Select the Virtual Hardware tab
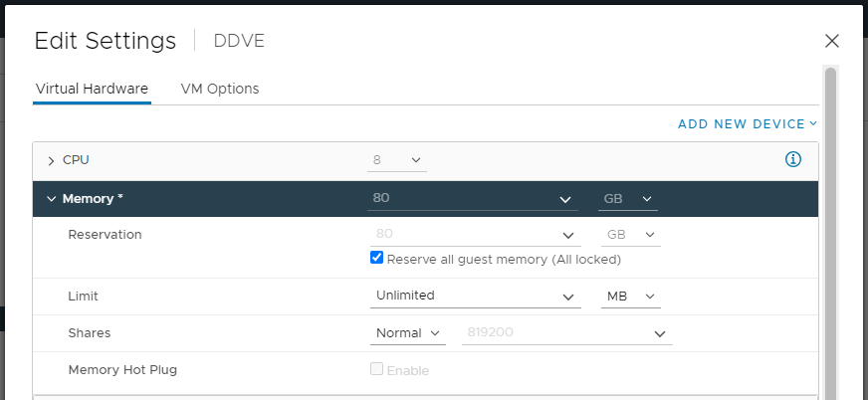This screenshot has height=400, width=868. [x=92, y=89]
